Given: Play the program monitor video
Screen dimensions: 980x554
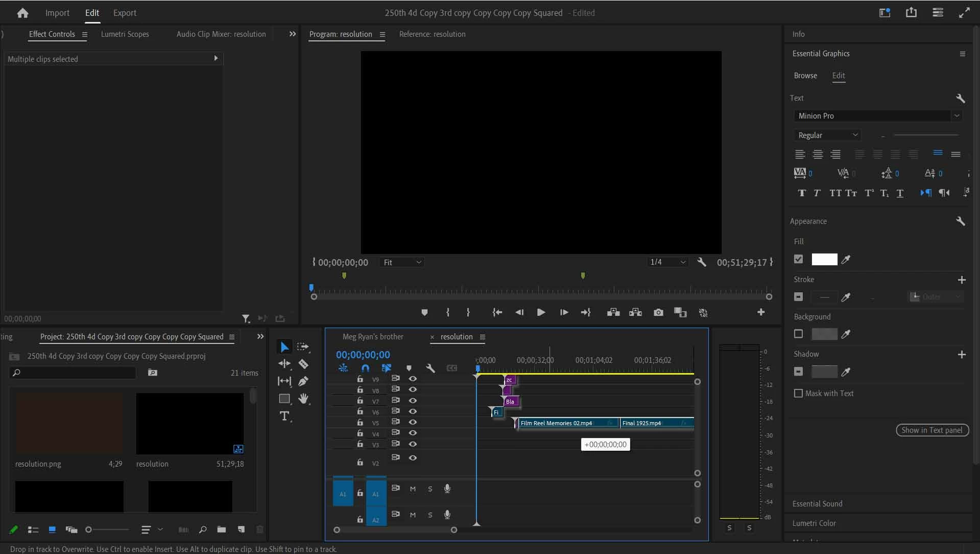Looking at the screenshot, I should click(541, 312).
